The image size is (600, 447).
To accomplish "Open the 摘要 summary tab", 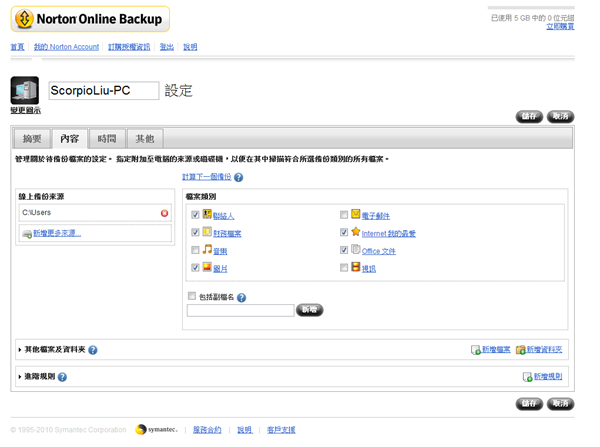I will [x=32, y=139].
